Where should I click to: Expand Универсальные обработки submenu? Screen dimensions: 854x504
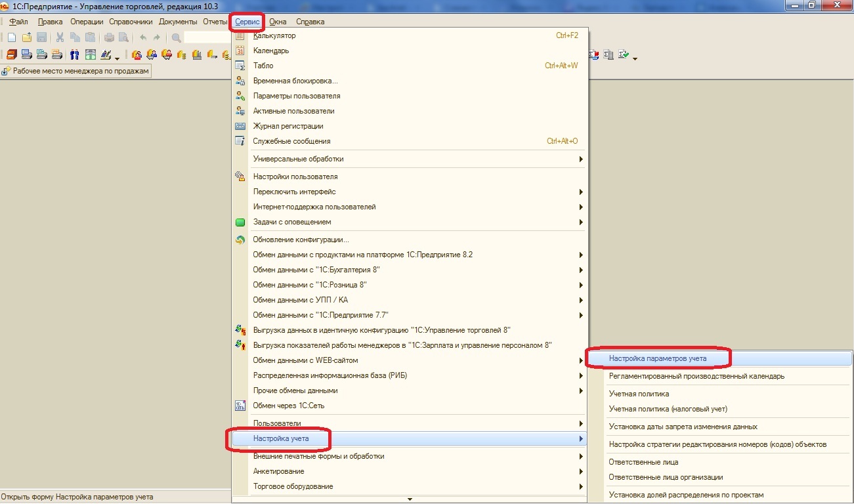410,159
